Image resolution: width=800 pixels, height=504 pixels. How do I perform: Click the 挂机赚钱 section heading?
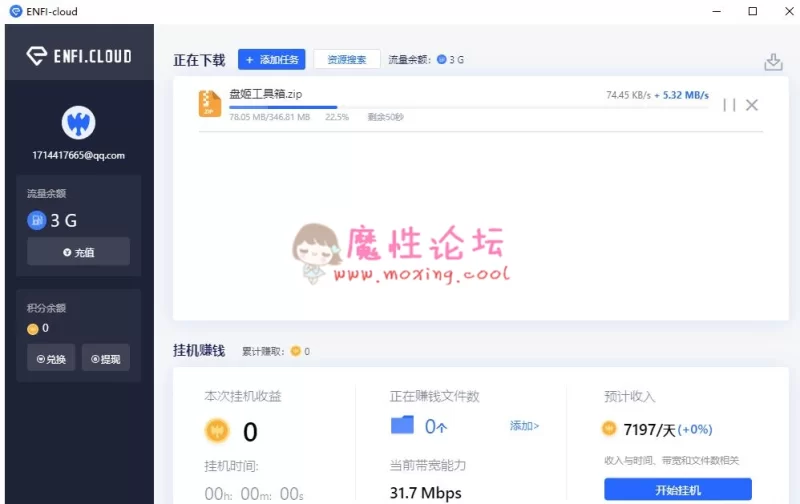(199, 350)
